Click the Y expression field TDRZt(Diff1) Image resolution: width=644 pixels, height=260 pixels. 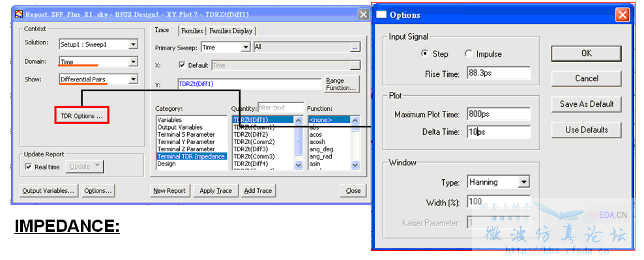pyautogui.click(x=249, y=84)
